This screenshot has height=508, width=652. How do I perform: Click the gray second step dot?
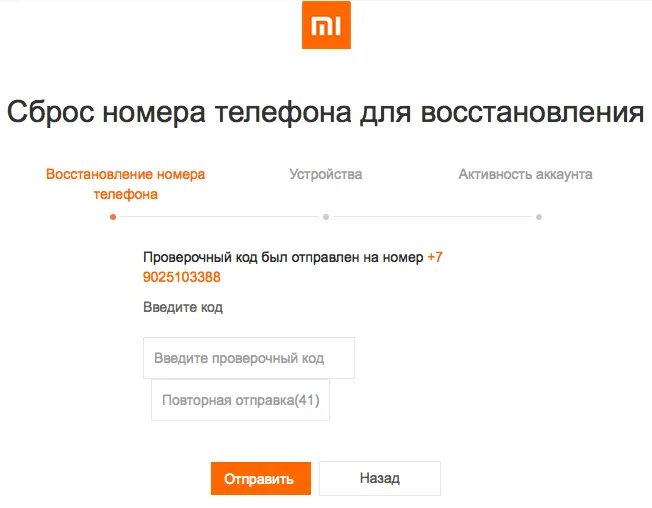(326, 217)
